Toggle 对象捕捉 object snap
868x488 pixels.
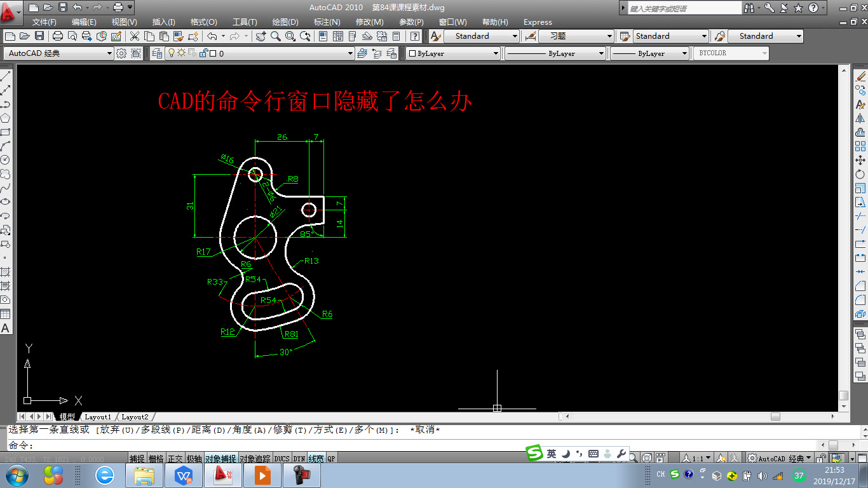tap(220, 459)
